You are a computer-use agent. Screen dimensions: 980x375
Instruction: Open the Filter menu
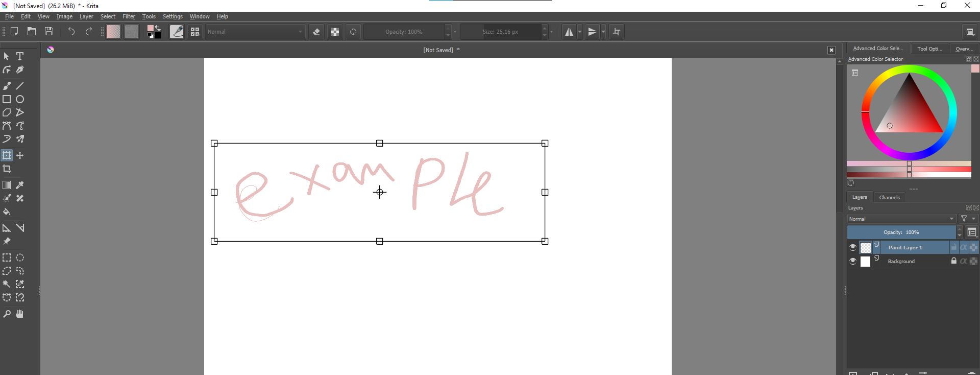pos(129,16)
